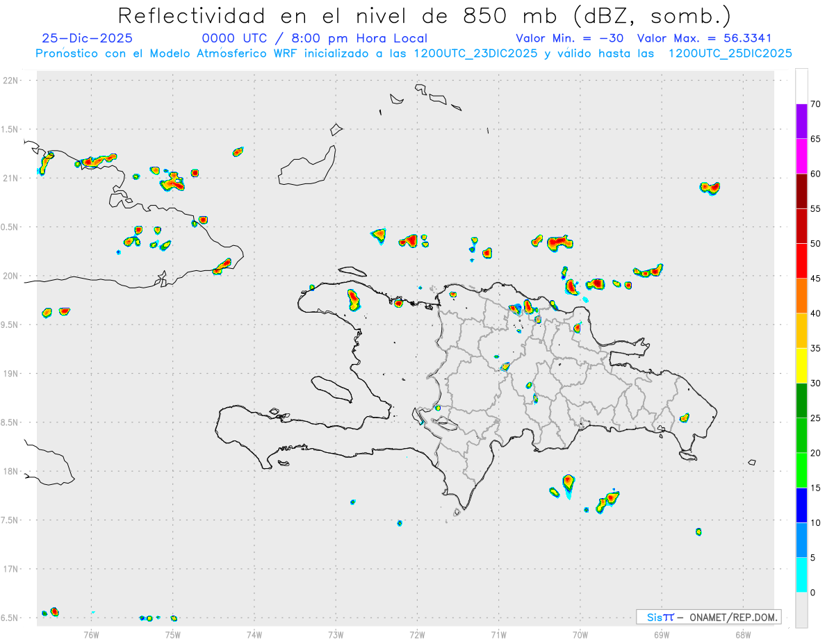Click the colorbar label '5'
Image resolution: width=834 pixels, height=644 pixels.
click(x=813, y=558)
